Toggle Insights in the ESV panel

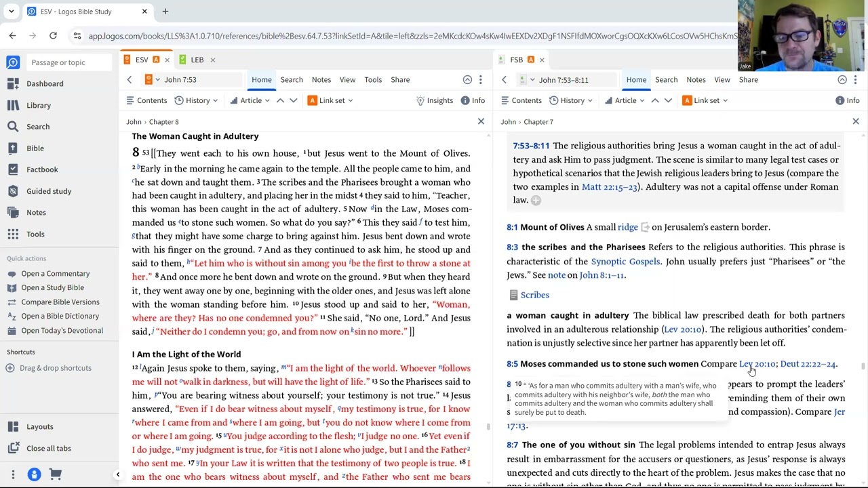(x=435, y=100)
